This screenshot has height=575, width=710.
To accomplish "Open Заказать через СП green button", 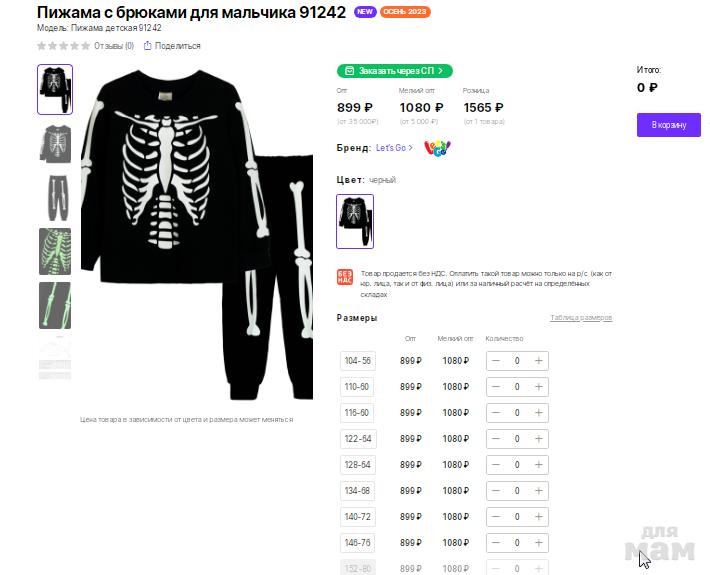I will [x=394, y=71].
